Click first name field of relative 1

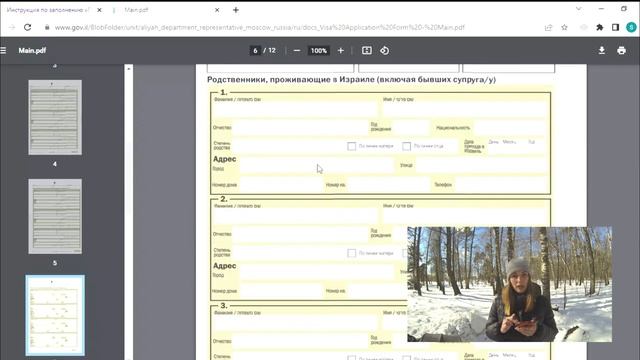click(464, 109)
